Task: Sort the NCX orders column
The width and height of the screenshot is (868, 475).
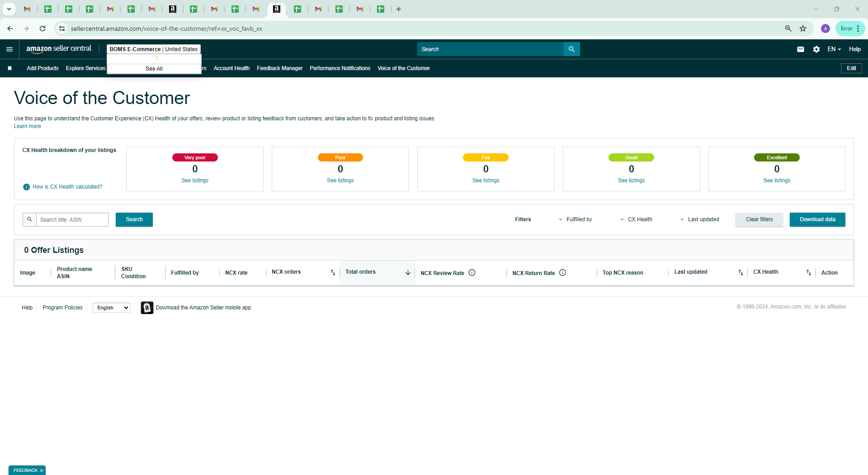Action: 333,272
